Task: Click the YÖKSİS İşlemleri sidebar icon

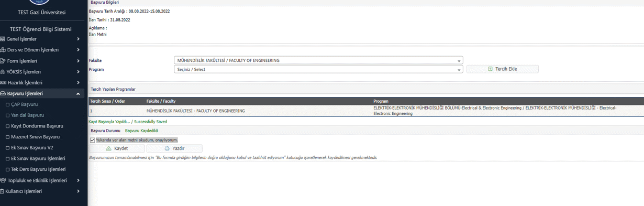Action: tap(3, 72)
